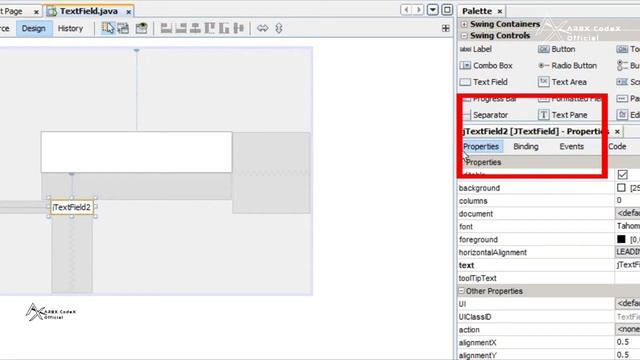Click the toolTipText property row
Image resolution: width=640 pixels, height=360 pixels.
(548, 278)
